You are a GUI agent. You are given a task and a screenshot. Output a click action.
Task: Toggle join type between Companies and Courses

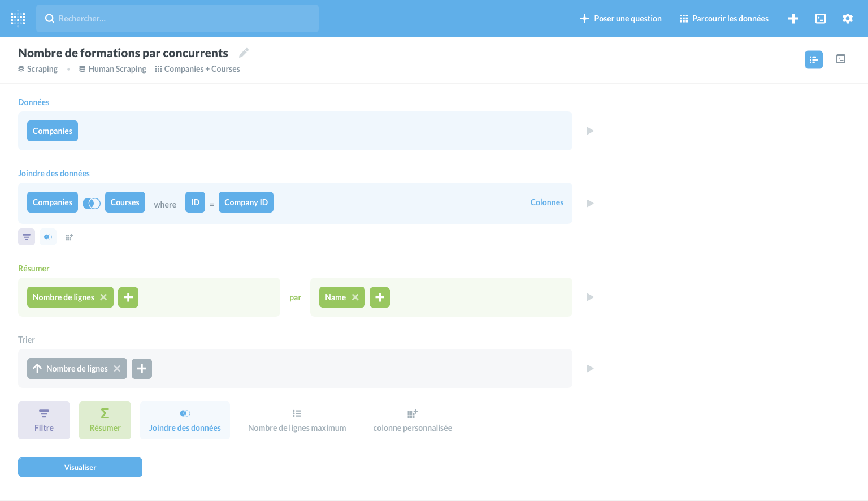92,203
